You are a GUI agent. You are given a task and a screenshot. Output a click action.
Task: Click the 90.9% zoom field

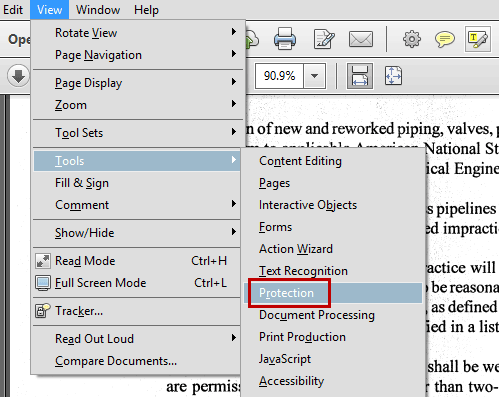coord(279,76)
